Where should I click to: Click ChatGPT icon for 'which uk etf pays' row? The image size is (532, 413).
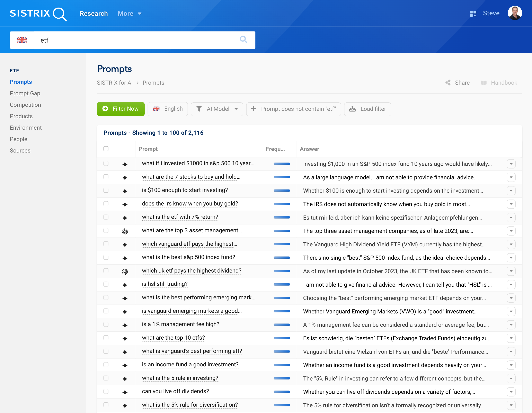tap(125, 271)
